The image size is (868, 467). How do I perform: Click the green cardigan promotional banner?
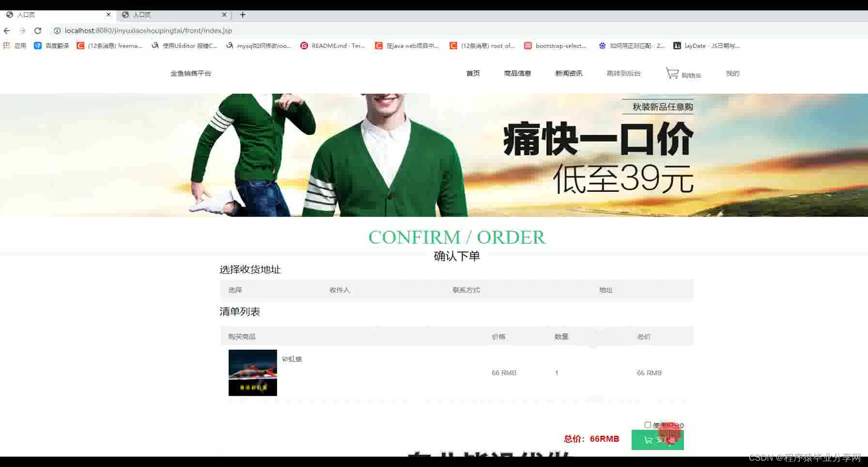point(434,155)
